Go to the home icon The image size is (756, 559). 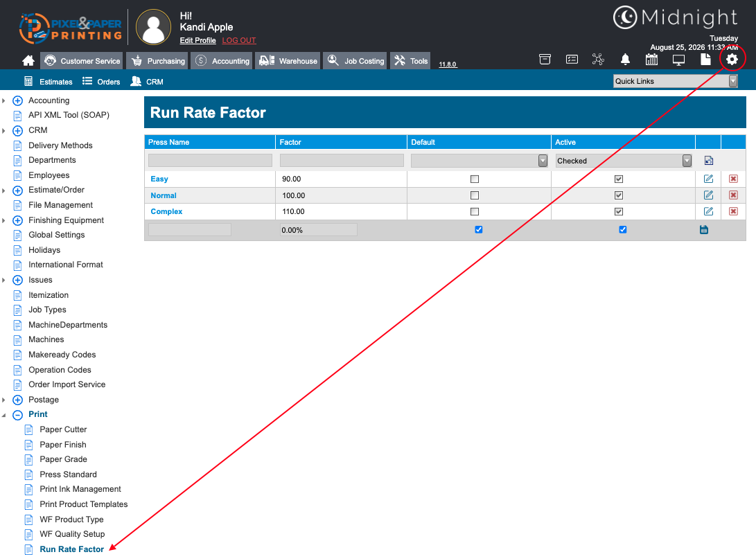(x=28, y=61)
